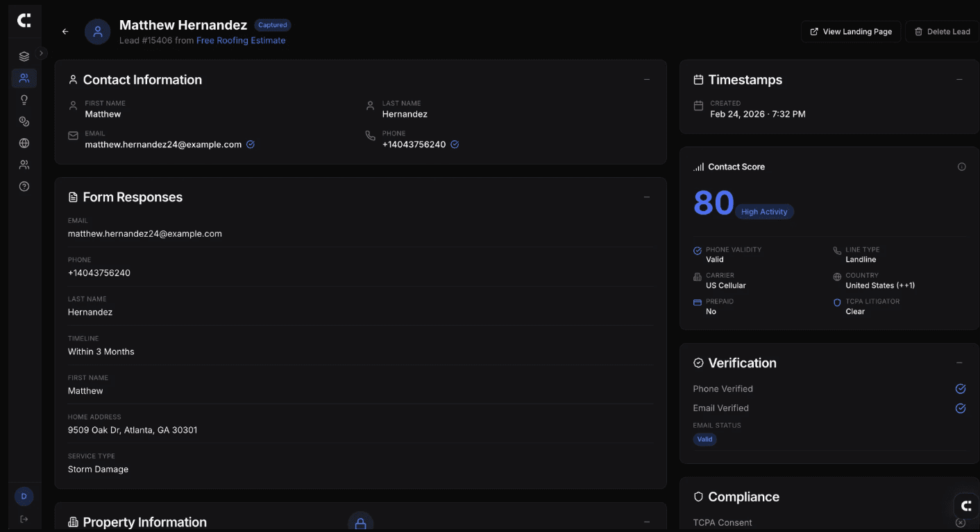Open the layers/campaigns icon in the sidebar

click(24, 56)
